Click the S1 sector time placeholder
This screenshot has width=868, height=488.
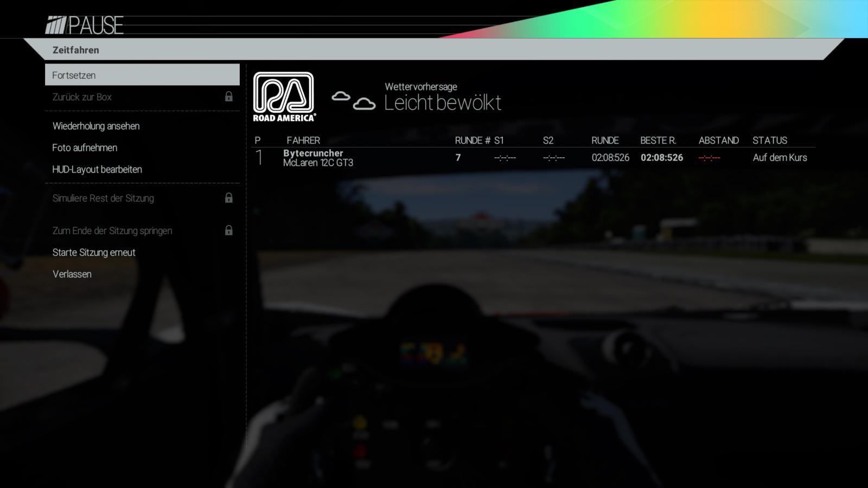(x=505, y=158)
